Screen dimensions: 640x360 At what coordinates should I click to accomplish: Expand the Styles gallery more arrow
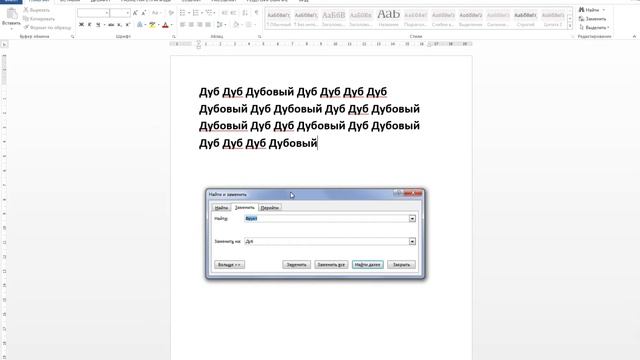pos(570,26)
